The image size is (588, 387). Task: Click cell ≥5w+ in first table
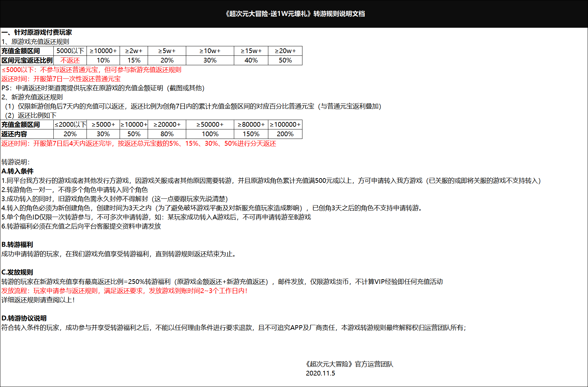[x=167, y=51]
